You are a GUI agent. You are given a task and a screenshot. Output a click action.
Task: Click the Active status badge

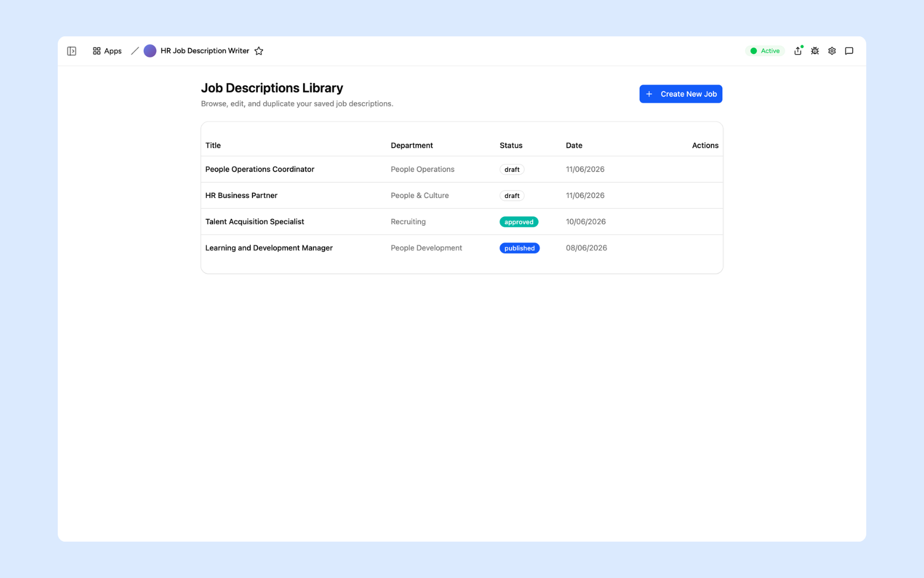(765, 51)
